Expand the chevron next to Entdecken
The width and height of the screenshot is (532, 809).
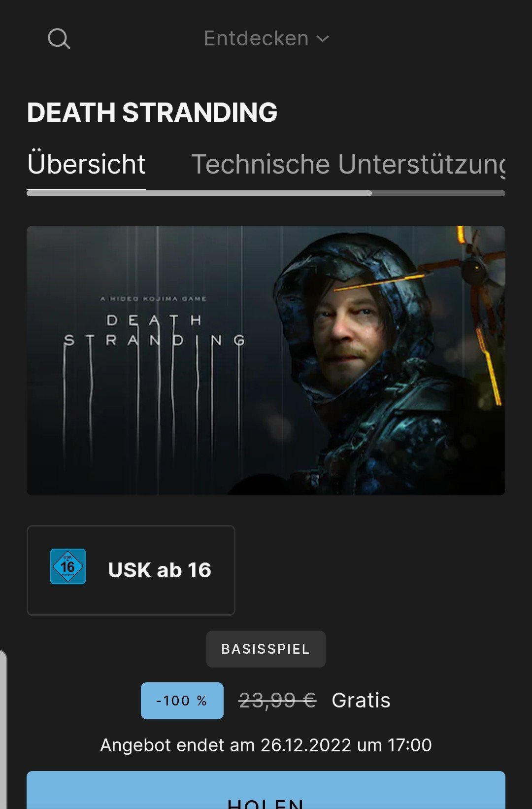(323, 39)
